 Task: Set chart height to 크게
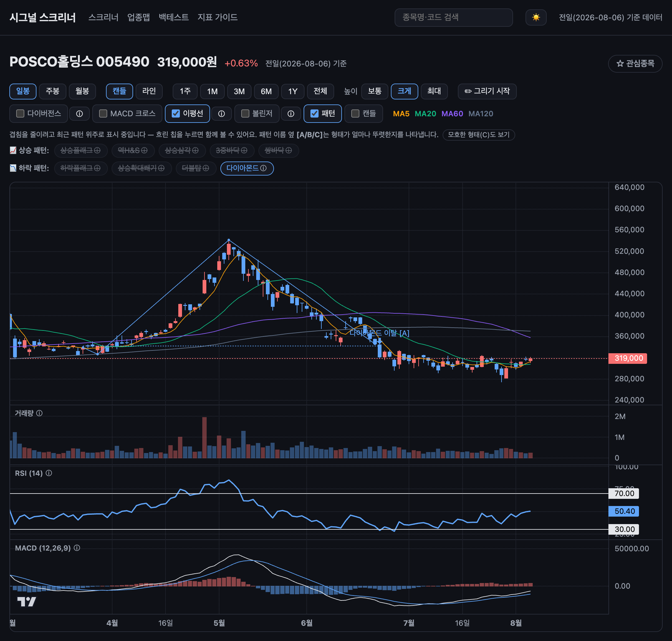(x=404, y=91)
